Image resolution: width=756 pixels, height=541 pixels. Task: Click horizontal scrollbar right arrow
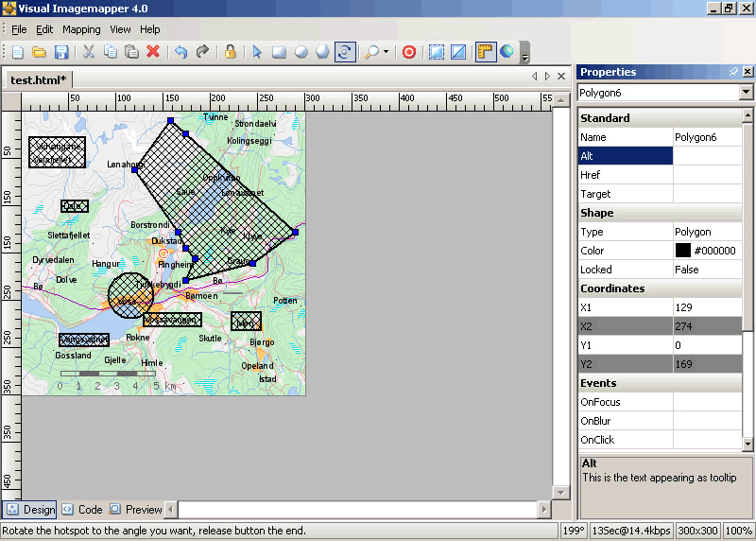click(544, 509)
